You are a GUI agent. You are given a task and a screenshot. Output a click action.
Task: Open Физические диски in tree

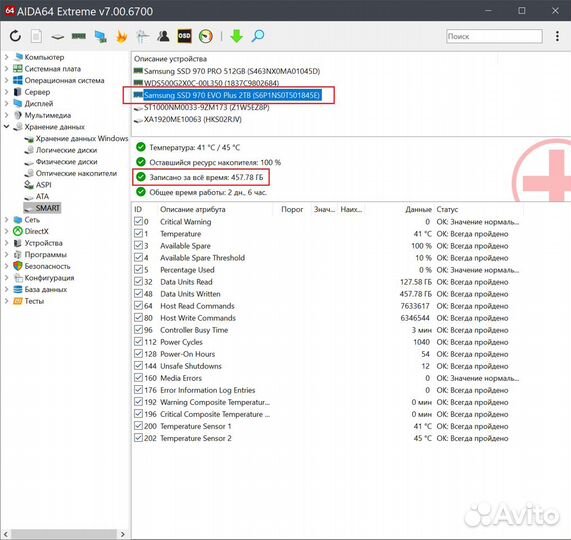[x=66, y=162]
